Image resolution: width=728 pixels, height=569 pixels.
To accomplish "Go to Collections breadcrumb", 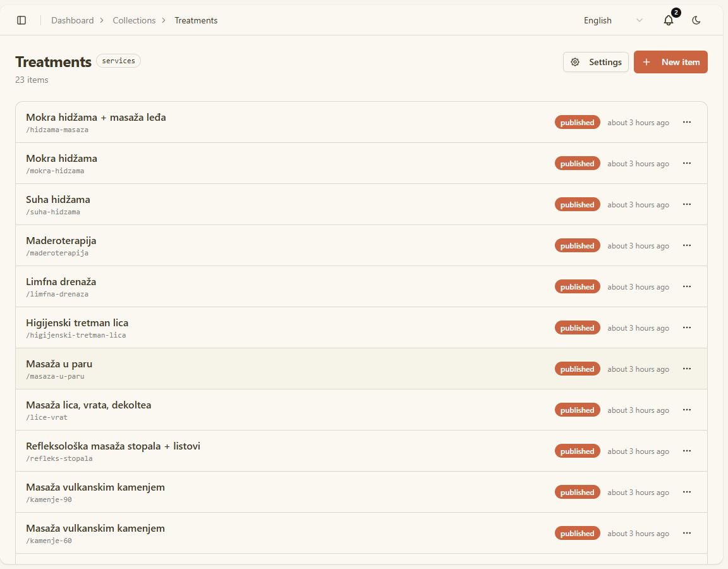I will coord(134,20).
